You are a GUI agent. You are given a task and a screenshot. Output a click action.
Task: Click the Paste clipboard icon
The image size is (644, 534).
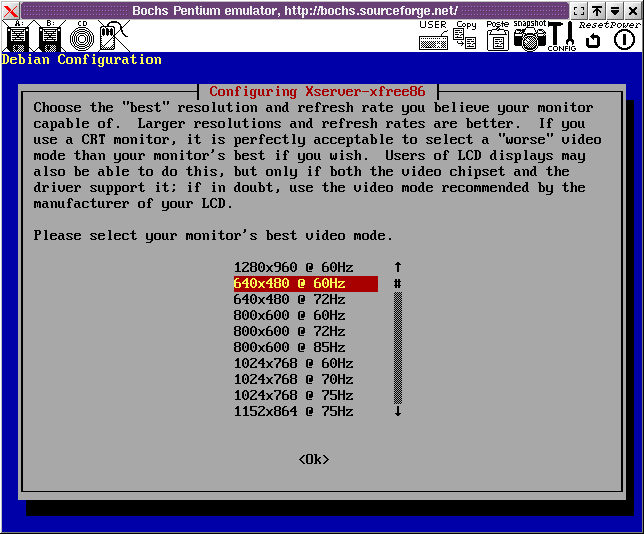pyautogui.click(x=497, y=37)
